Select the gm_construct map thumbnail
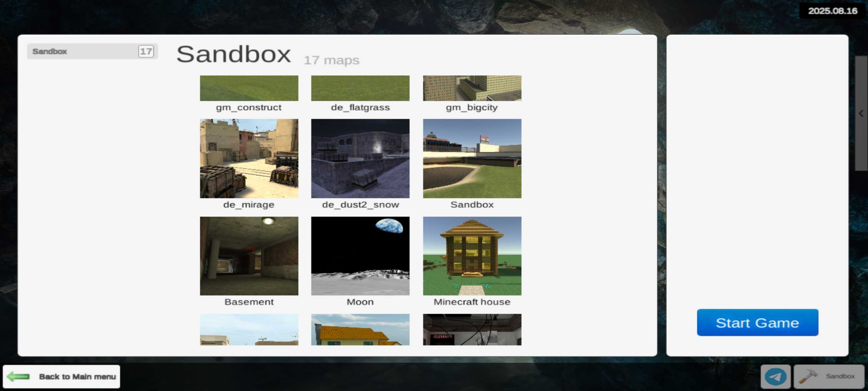This screenshot has width=868, height=391. click(x=249, y=88)
